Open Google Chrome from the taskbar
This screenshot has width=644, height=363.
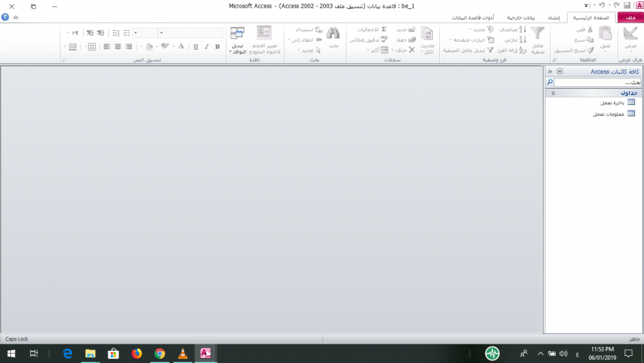click(x=159, y=353)
